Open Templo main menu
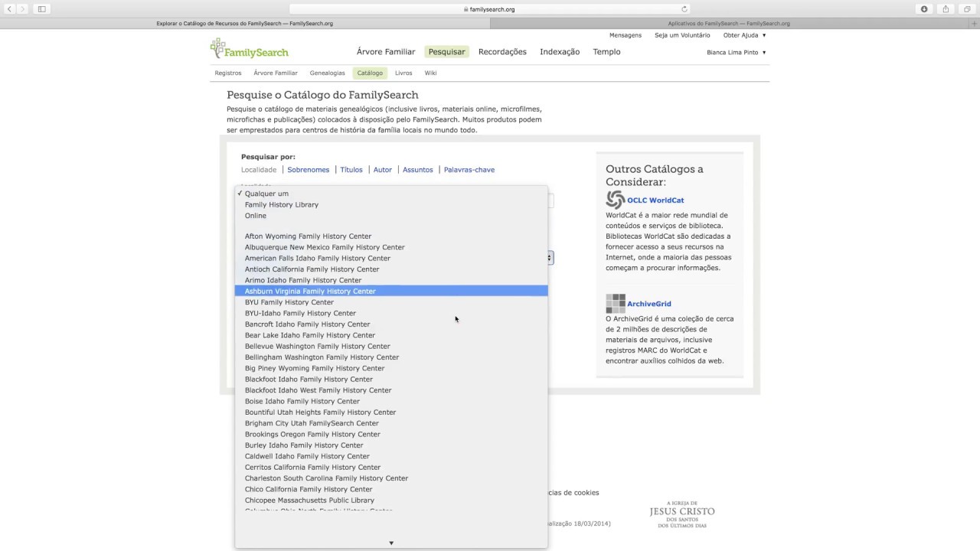Screen dimensions: 980x551 (x=606, y=52)
